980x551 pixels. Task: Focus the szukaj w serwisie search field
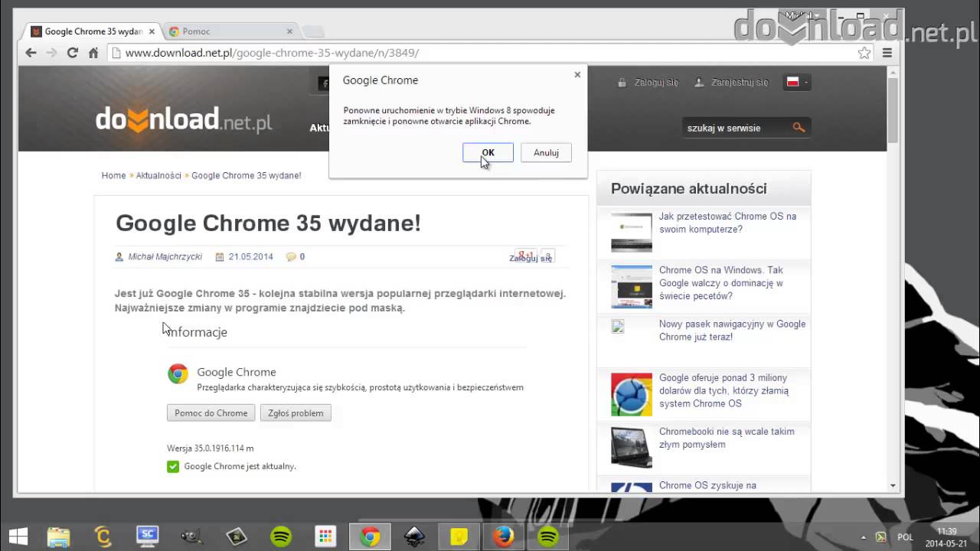coord(735,128)
